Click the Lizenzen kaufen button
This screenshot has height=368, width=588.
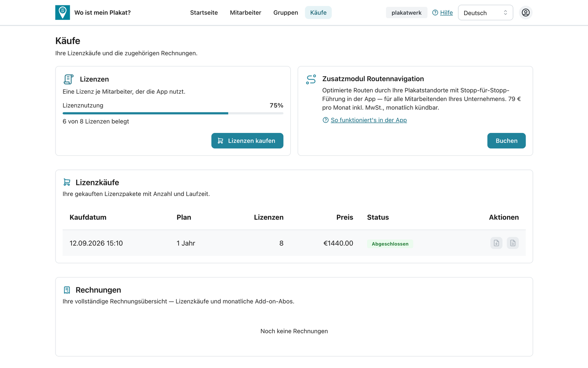pos(247,141)
